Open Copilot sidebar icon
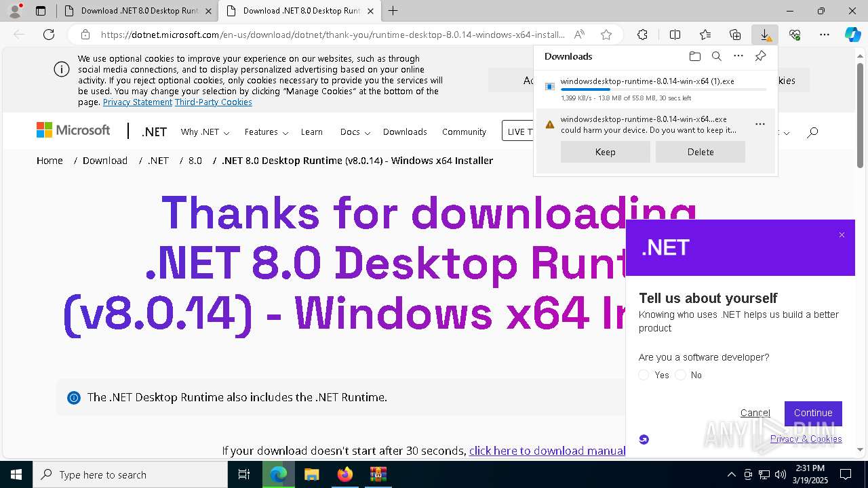The width and height of the screenshot is (868, 488). (x=853, y=35)
